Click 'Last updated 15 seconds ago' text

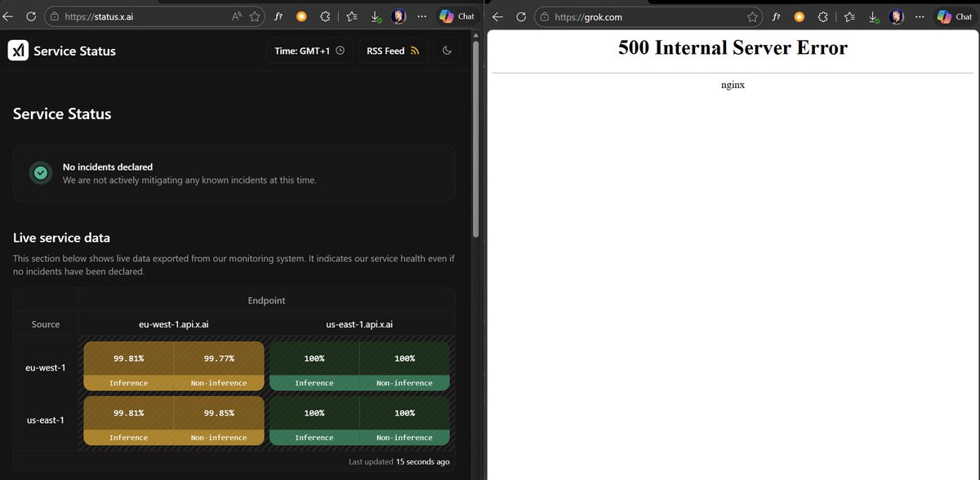coord(399,462)
